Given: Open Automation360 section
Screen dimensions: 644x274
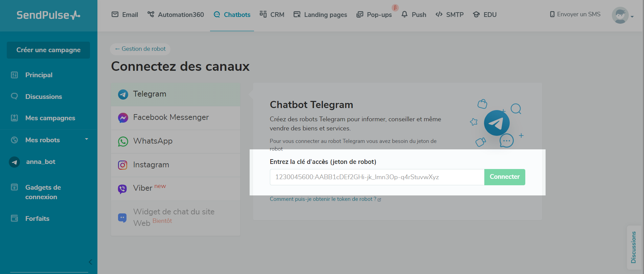Looking at the screenshot, I should [x=176, y=15].
